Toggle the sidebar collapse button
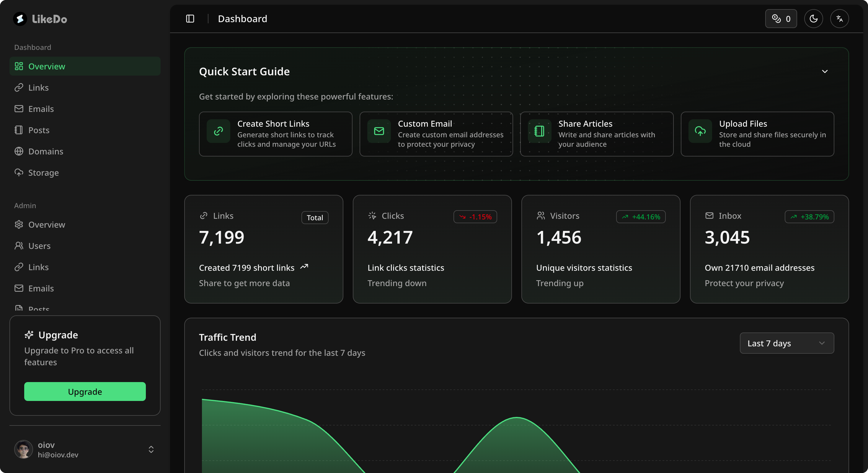This screenshot has height=473, width=868. pos(190,19)
